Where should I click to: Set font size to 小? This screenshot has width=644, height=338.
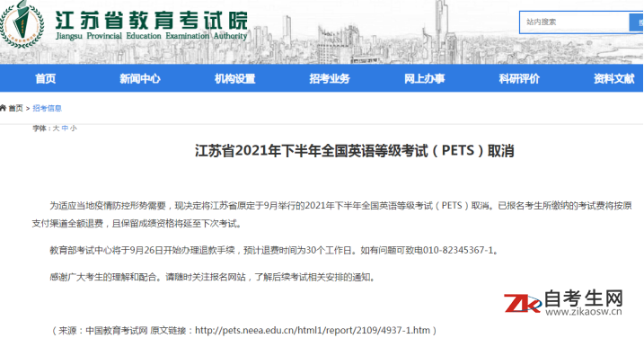73,129
